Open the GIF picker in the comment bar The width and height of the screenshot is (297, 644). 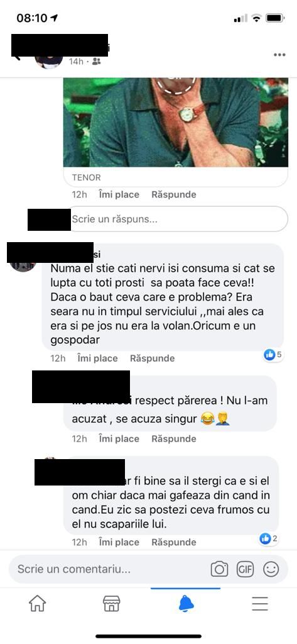[x=245, y=569]
